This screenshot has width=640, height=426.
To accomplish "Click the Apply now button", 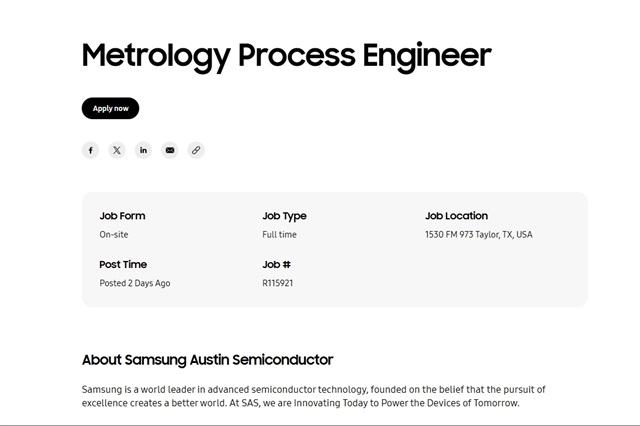I will 110,108.
